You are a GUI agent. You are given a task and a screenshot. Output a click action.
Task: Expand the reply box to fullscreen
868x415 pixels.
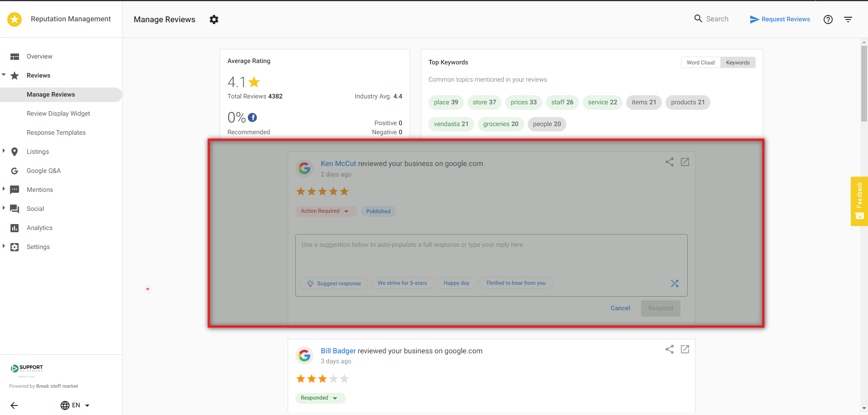(x=675, y=283)
